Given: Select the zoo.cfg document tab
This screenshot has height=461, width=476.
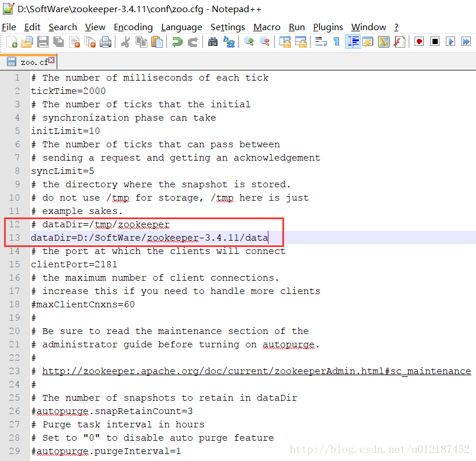Looking at the screenshot, I should 29,62.
